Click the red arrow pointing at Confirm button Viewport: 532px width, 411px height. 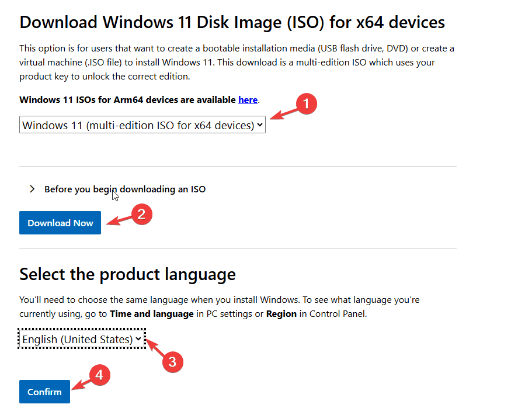(x=81, y=384)
